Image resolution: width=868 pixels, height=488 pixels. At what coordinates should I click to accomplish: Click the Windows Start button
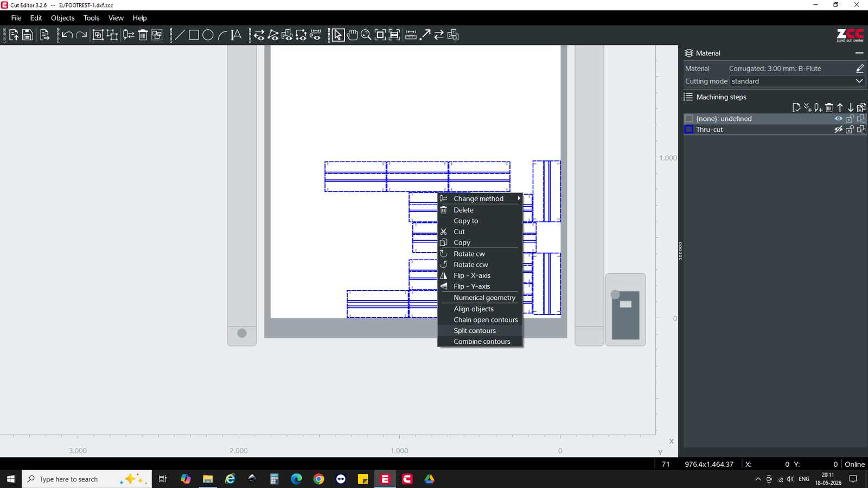click(10, 479)
